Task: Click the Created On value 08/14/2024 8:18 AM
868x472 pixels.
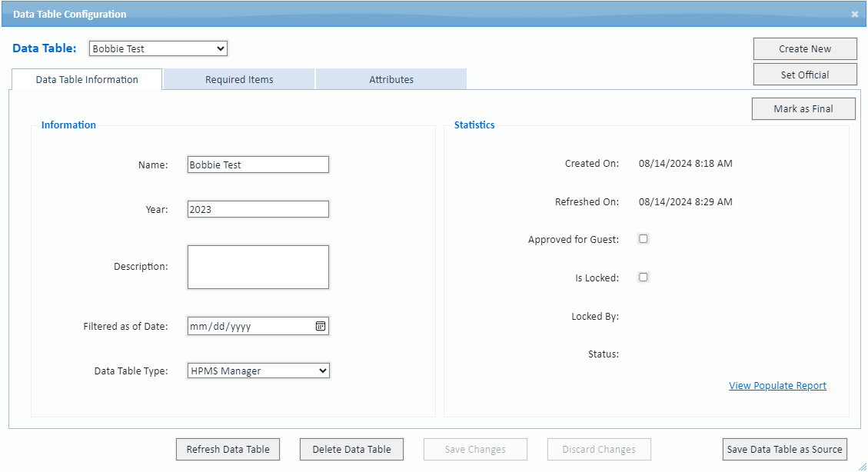Action: 685,163
